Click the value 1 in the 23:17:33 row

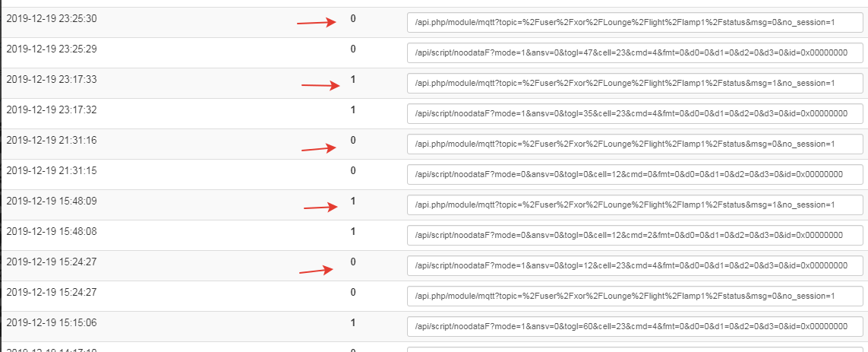point(353,80)
